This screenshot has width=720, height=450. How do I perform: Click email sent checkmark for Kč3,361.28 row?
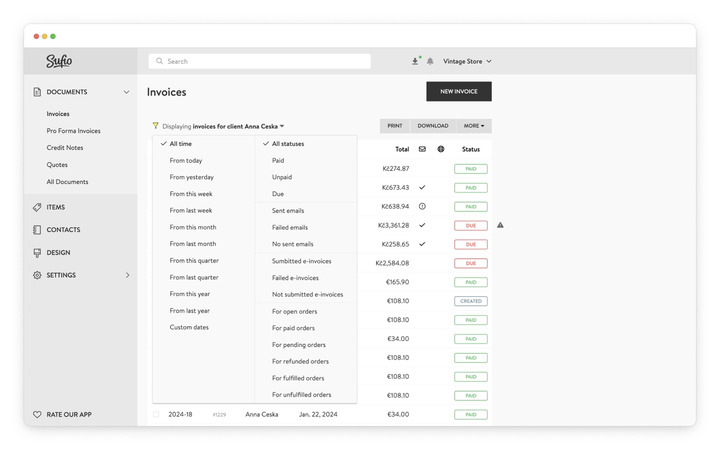(x=422, y=225)
